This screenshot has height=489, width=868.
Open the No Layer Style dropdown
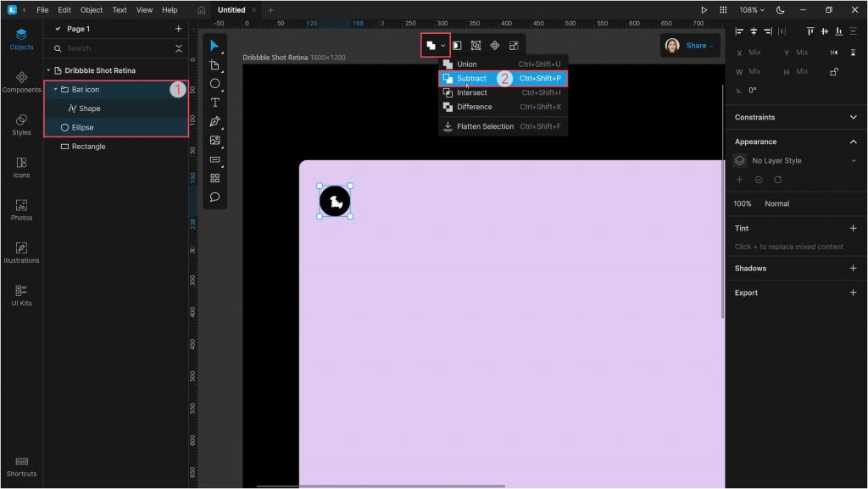point(795,161)
